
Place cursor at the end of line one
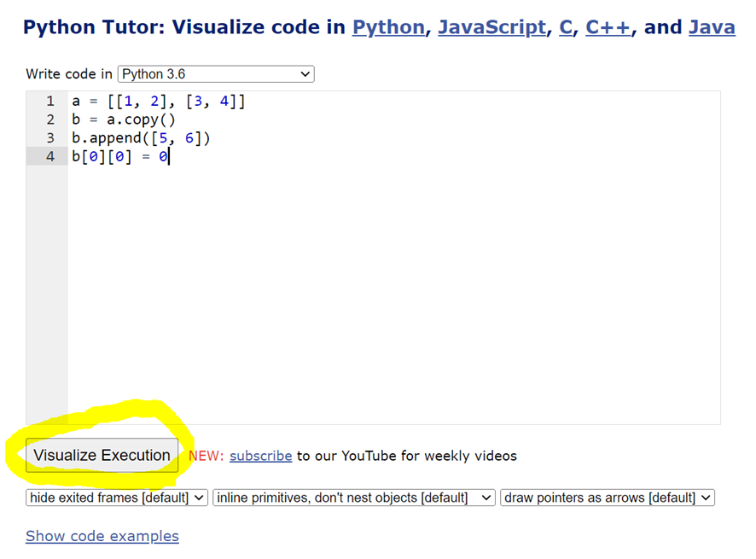(247, 102)
